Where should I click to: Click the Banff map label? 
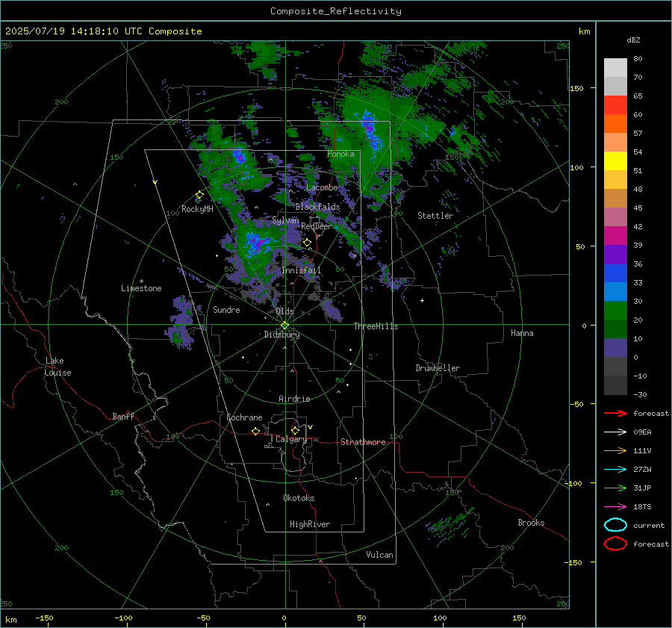[x=123, y=416]
